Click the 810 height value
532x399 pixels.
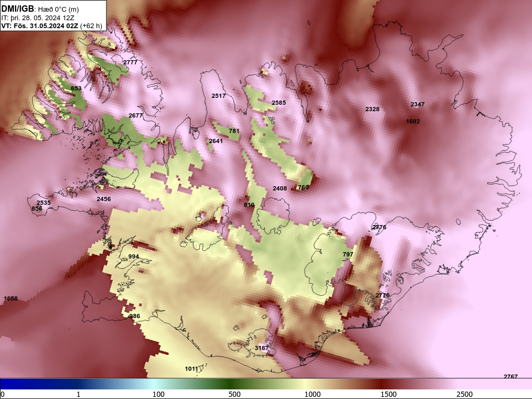(249, 205)
